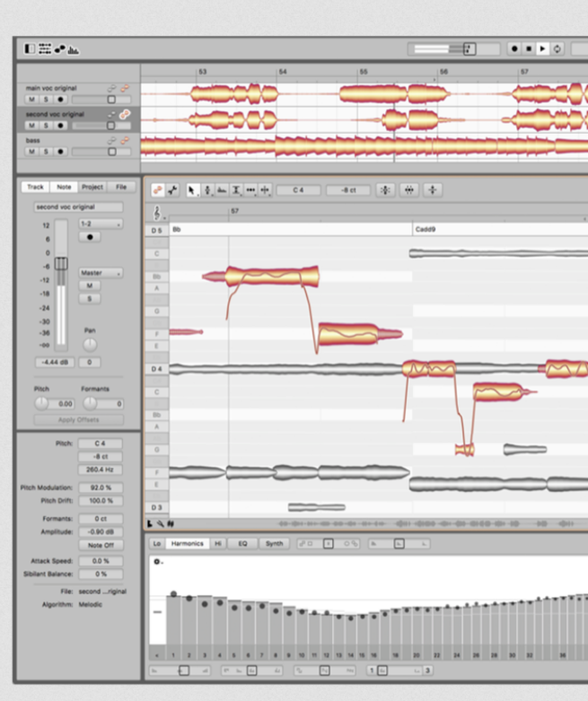Toggle orange blob edit mode in note editor
This screenshot has height=701, width=588.
tap(157, 190)
